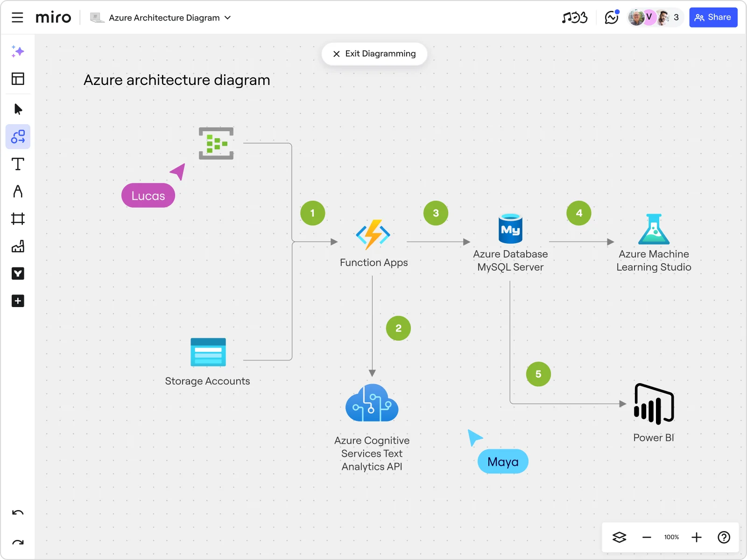Viewport: 747px width, 560px height.
Task: Click the Azure Database MySQL Server label
Action: (510, 260)
